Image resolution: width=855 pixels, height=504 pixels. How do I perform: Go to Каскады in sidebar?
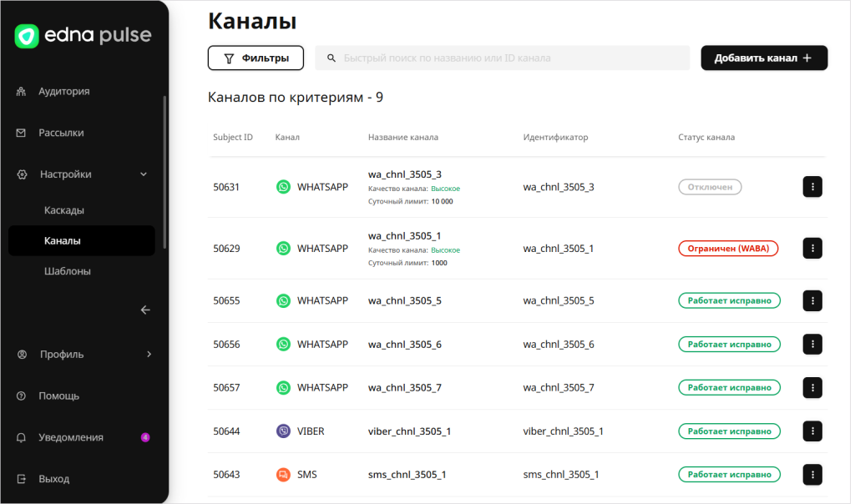63,210
